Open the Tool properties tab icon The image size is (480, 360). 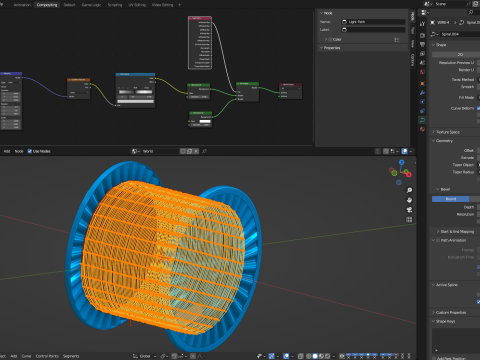(x=422, y=24)
